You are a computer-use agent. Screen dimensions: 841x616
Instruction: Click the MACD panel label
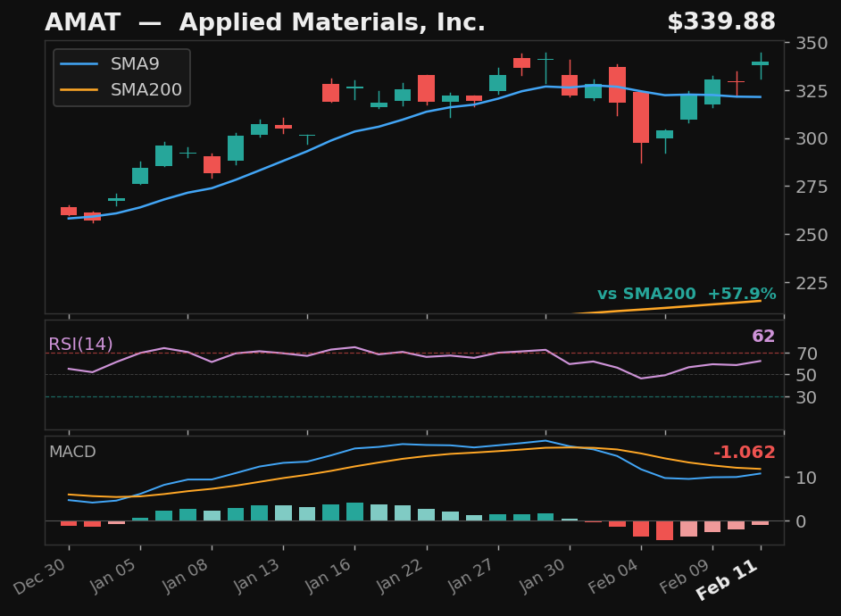click(72, 452)
